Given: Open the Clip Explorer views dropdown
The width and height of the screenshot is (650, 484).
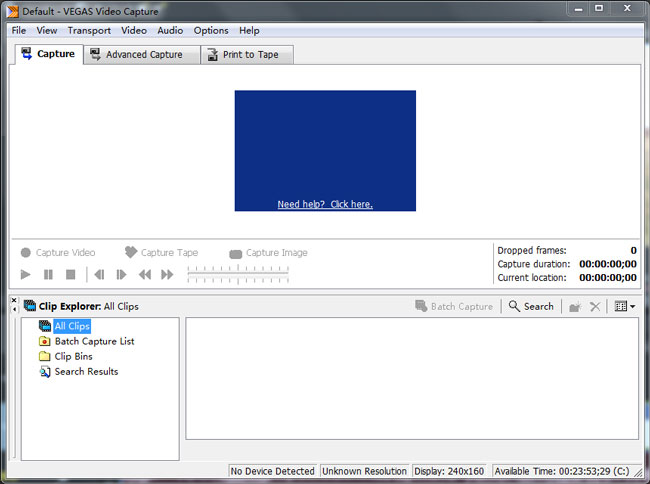Looking at the screenshot, I should 625,307.
